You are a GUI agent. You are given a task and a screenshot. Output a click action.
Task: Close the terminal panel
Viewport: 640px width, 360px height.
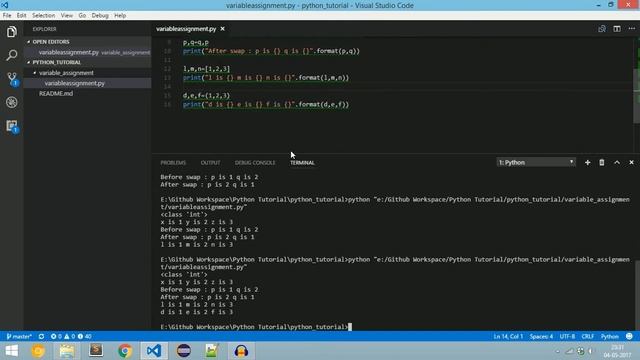(631, 162)
